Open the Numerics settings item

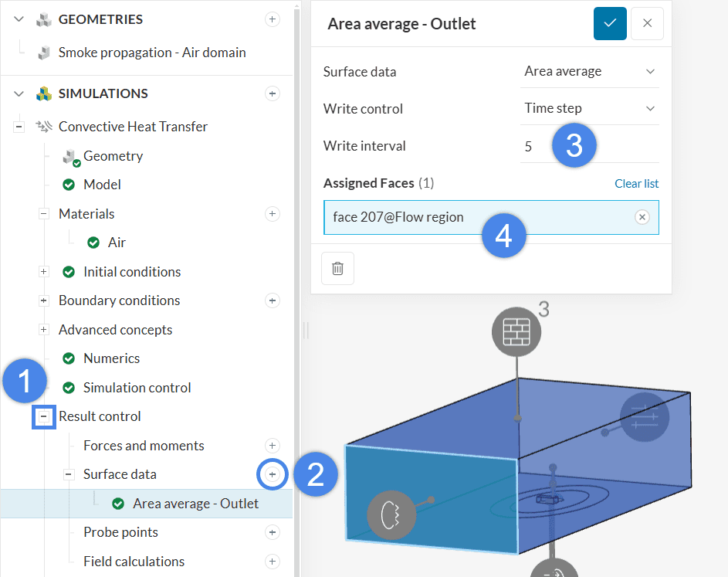click(111, 358)
